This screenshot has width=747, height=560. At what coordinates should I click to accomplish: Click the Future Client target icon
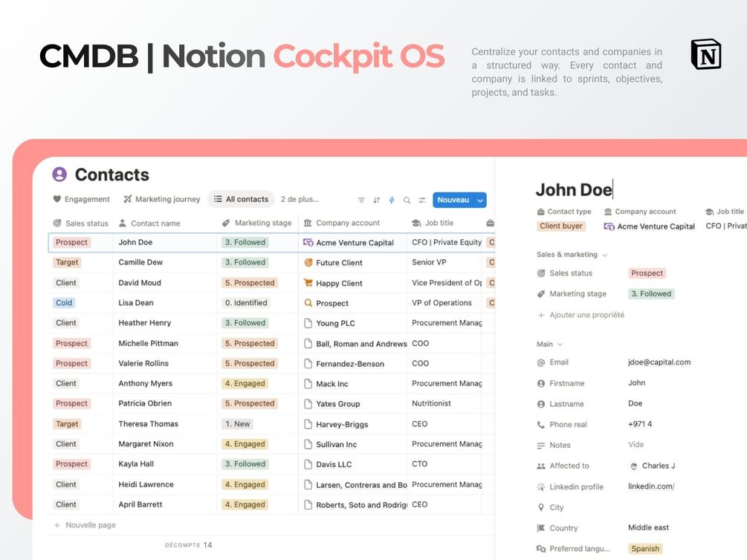click(x=308, y=262)
